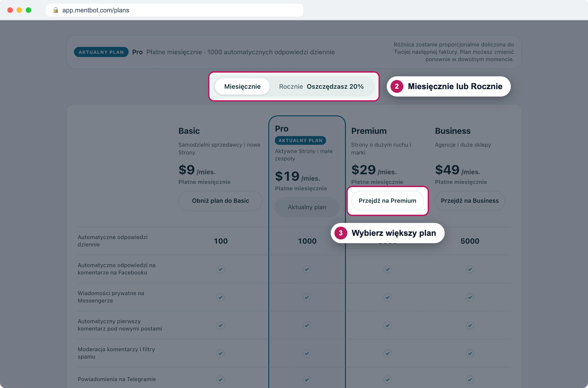Click the Business plan heading
Screen dimensions: 588x388
click(x=452, y=131)
